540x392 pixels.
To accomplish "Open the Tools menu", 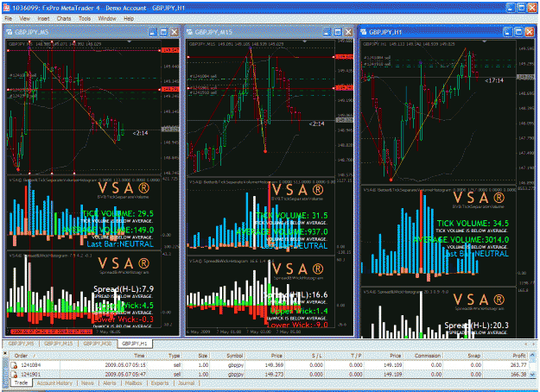I will [x=85, y=19].
